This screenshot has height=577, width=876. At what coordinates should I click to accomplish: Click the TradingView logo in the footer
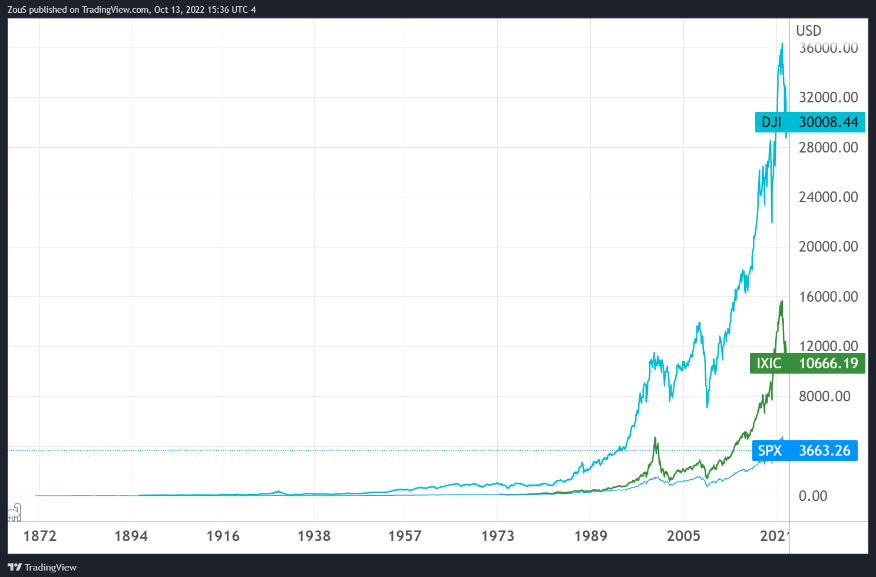(42, 567)
